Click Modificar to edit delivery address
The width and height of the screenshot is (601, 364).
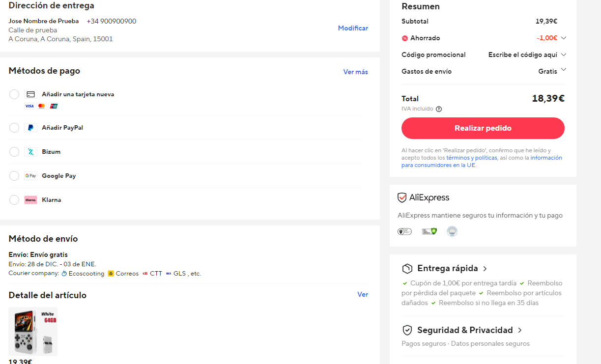click(353, 28)
